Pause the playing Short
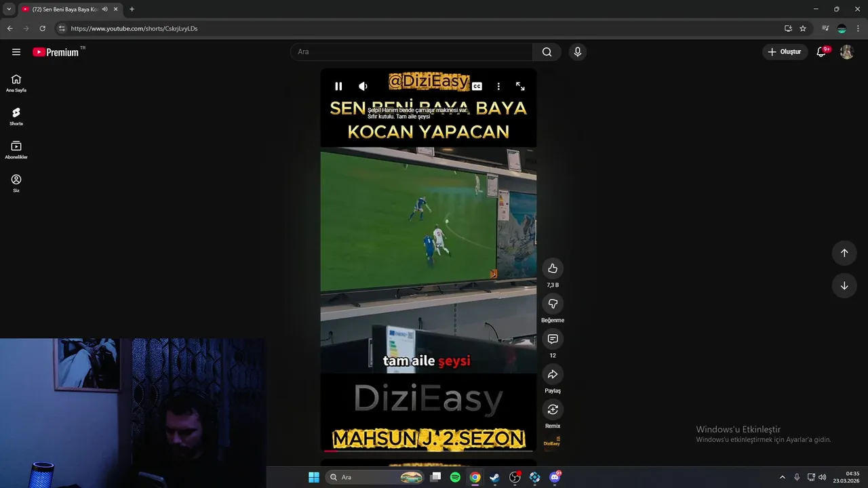Viewport: 868px width, 488px height. 338,86
